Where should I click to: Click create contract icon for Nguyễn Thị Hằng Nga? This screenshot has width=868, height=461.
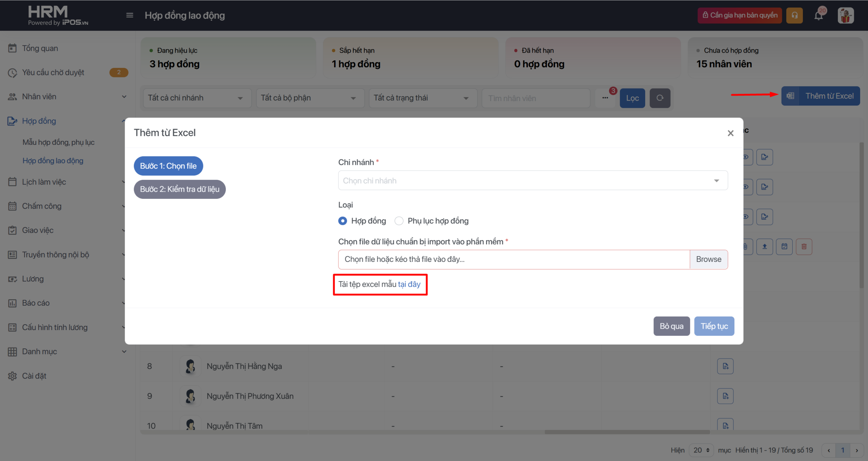725,366
